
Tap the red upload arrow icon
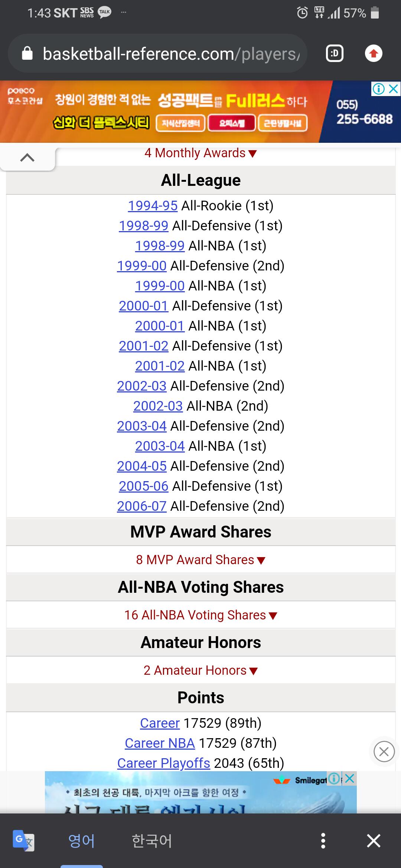[374, 54]
